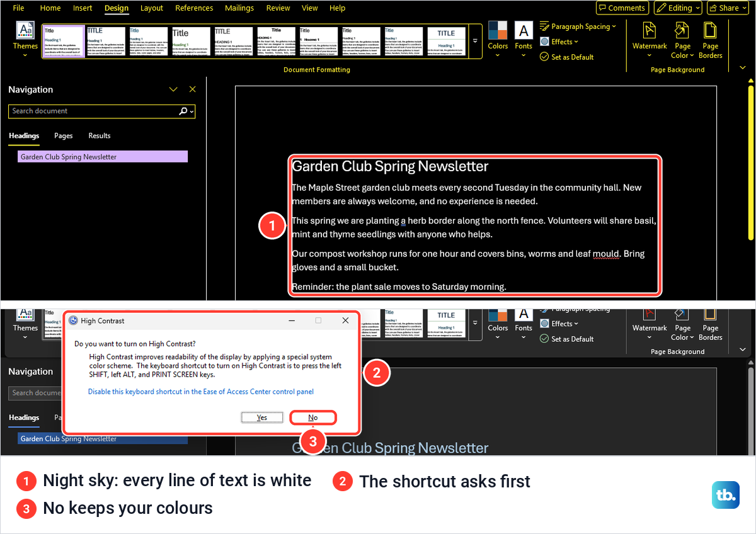Click the line "Reminder: the plant sale moves to Saturday morning."

point(399,287)
